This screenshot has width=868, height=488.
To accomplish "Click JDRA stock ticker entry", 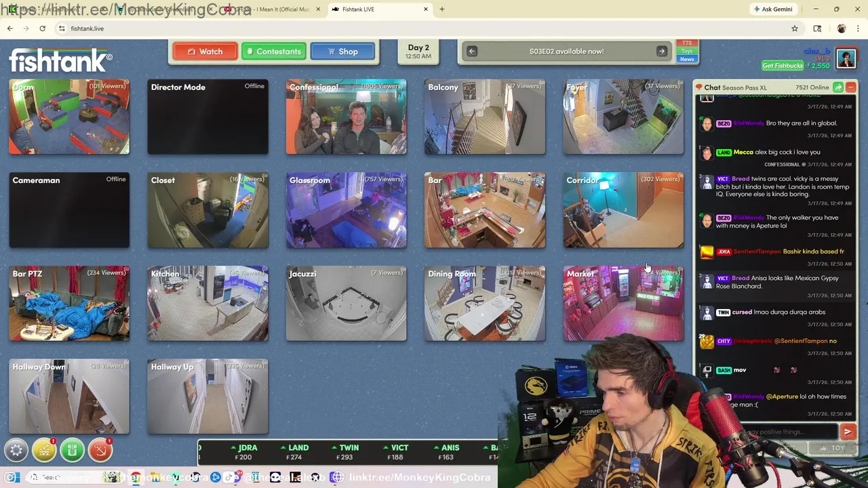I will coord(243,452).
